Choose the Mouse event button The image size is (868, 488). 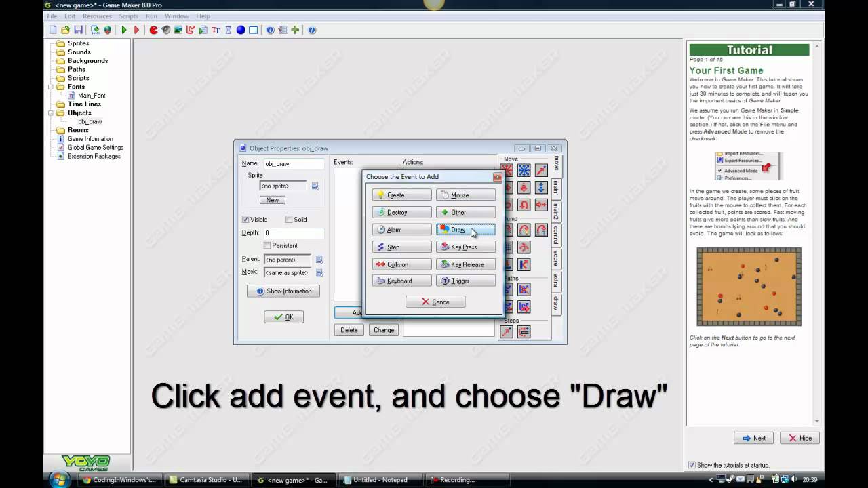tap(466, 195)
